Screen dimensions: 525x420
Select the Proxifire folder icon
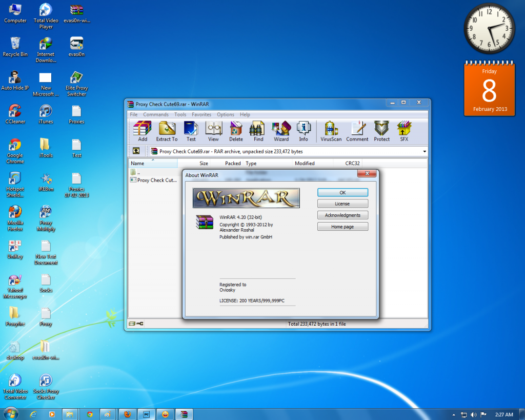coord(15,316)
